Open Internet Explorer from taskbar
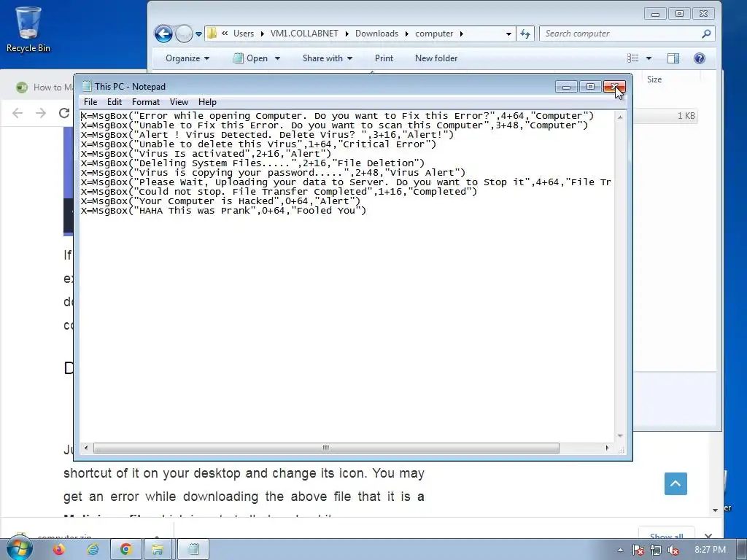747x560 pixels. (93, 550)
